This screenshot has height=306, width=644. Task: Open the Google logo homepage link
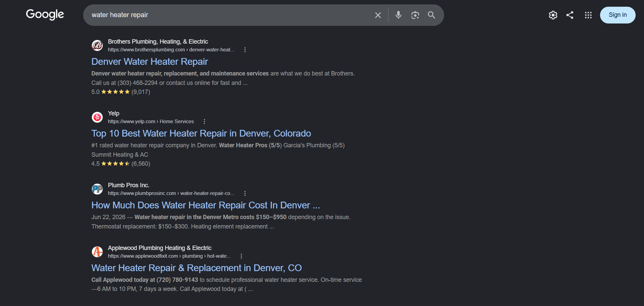pyautogui.click(x=45, y=14)
